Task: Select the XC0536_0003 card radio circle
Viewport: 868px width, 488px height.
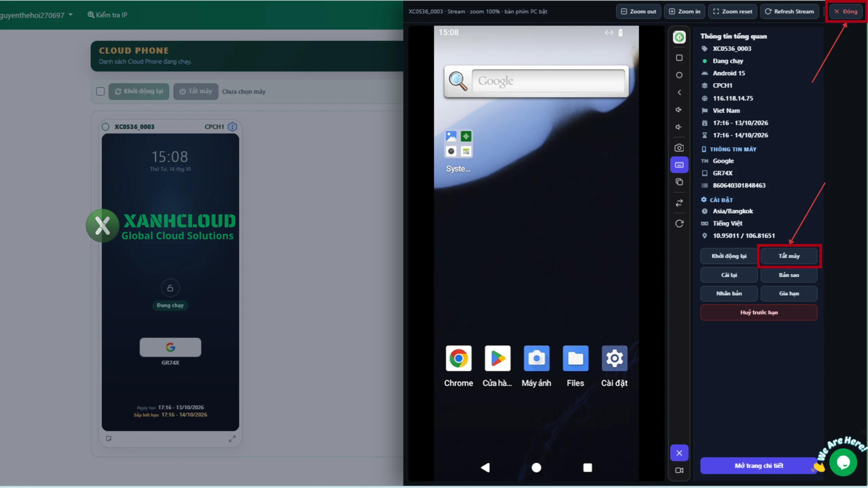Action: pyautogui.click(x=105, y=127)
